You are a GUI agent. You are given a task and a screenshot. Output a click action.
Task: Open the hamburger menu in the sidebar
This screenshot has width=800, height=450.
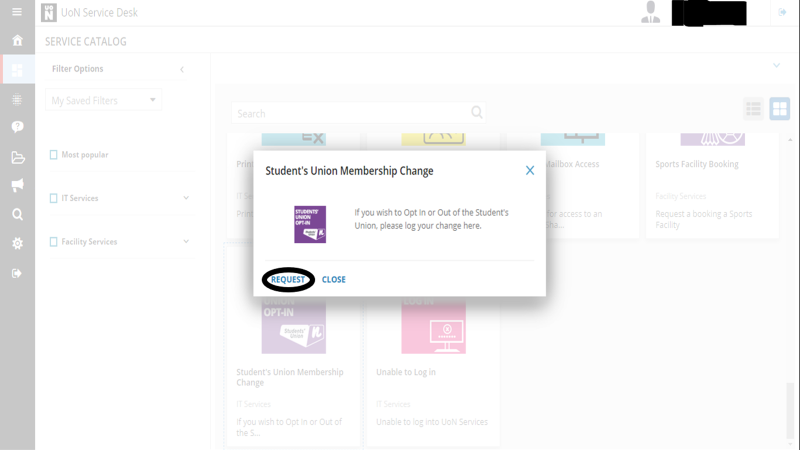point(17,12)
